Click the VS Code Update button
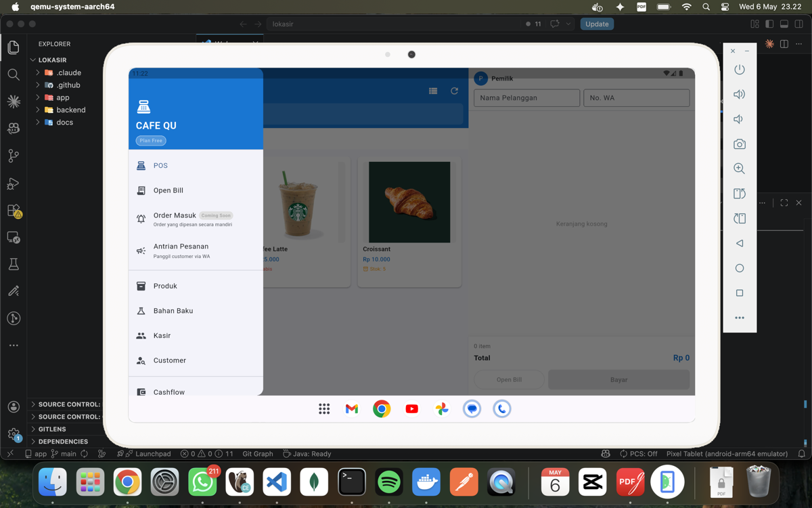The width and height of the screenshot is (812, 508). [597, 24]
